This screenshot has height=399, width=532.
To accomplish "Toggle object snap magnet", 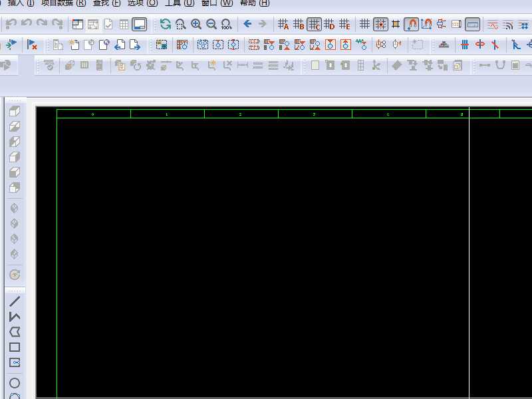I will (x=411, y=25).
